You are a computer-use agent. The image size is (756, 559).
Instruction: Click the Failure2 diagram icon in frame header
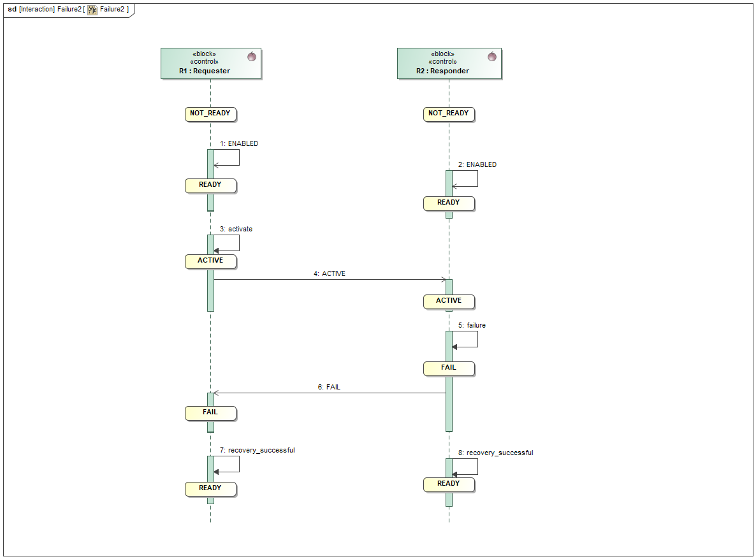click(92, 10)
